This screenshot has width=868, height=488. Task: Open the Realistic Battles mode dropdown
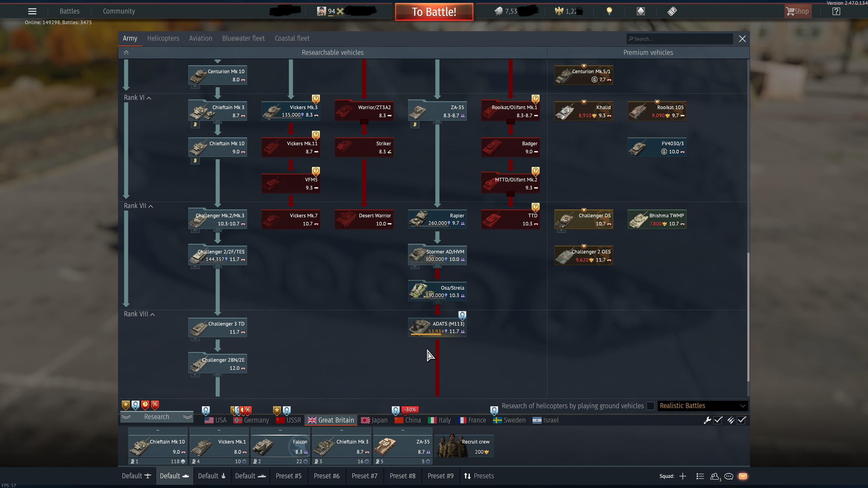(x=702, y=406)
